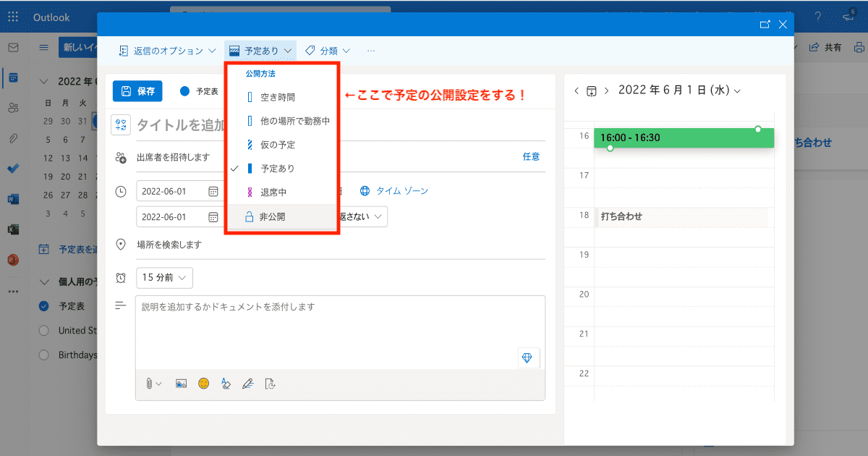Viewport: 868px width, 456px height.
Task: Open Mail from the left sidebar
Action: pos(12,47)
